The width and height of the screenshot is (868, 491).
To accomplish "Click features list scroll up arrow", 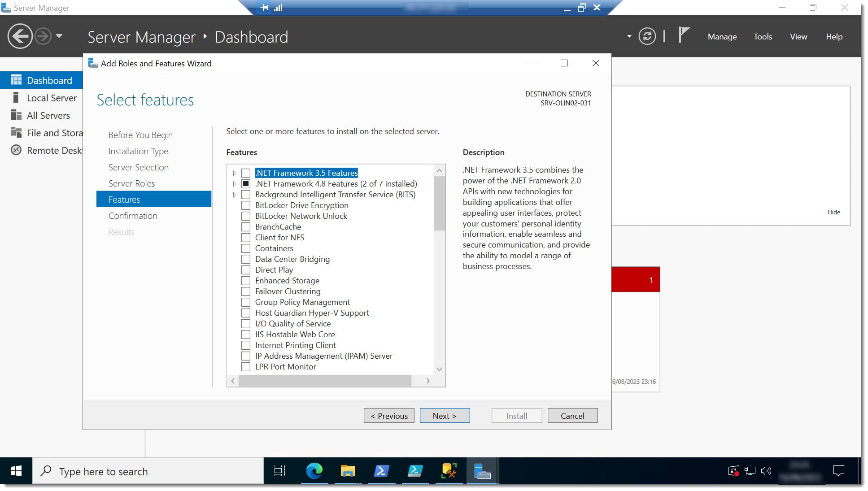I will pos(440,170).
